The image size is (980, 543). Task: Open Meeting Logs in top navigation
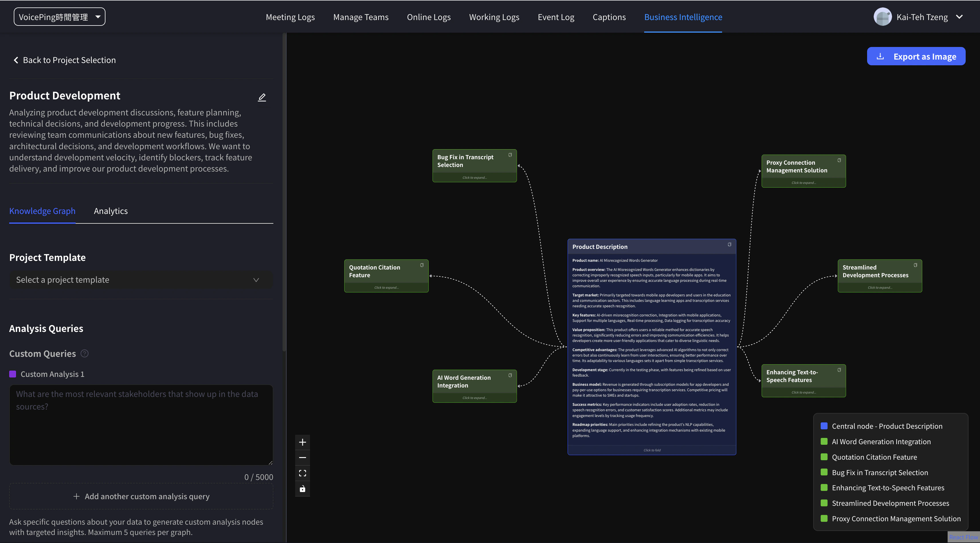[x=290, y=17]
